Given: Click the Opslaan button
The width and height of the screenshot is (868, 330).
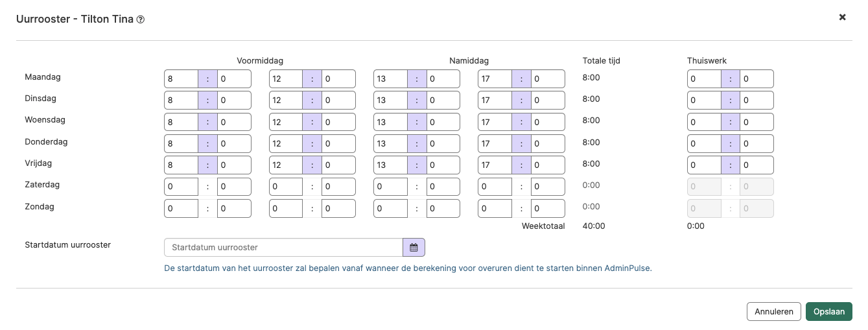Looking at the screenshot, I should (x=829, y=311).
